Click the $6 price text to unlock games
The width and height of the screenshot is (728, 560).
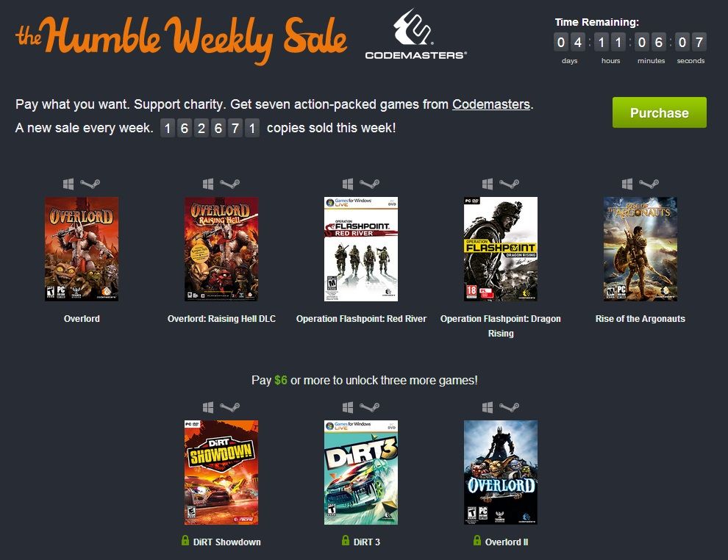281,381
